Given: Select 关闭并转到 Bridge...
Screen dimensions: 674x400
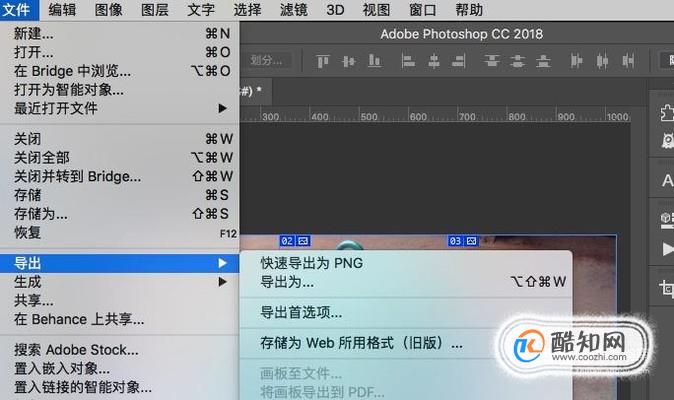Looking at the screenshot, I should click(119, 176).
